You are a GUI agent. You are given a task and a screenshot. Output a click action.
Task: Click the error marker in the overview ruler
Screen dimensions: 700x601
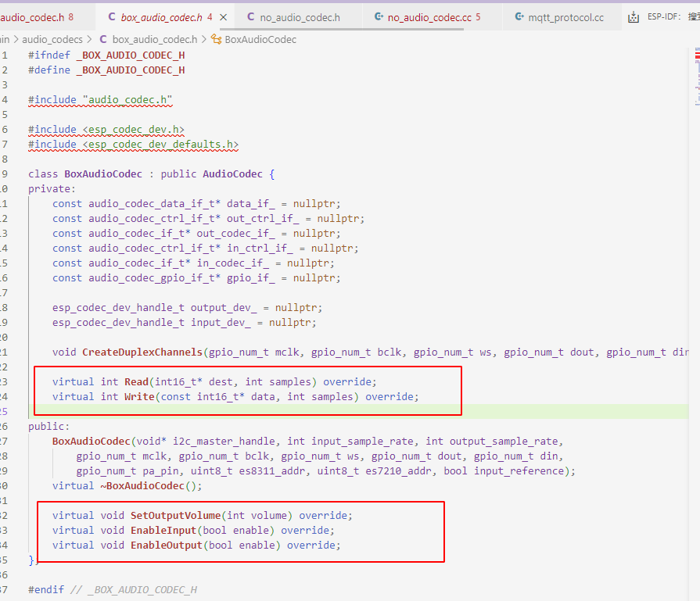click(697, 55)
